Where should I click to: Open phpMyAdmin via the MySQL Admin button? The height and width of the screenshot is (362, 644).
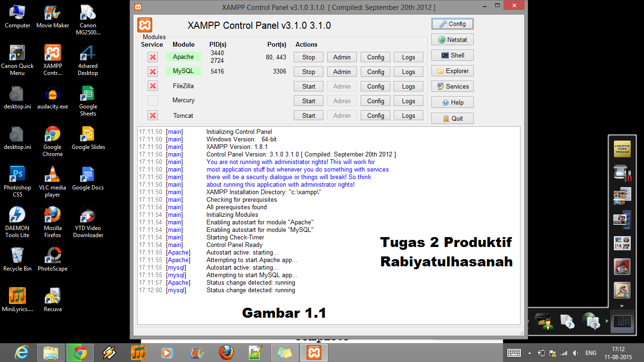point(341,71)
